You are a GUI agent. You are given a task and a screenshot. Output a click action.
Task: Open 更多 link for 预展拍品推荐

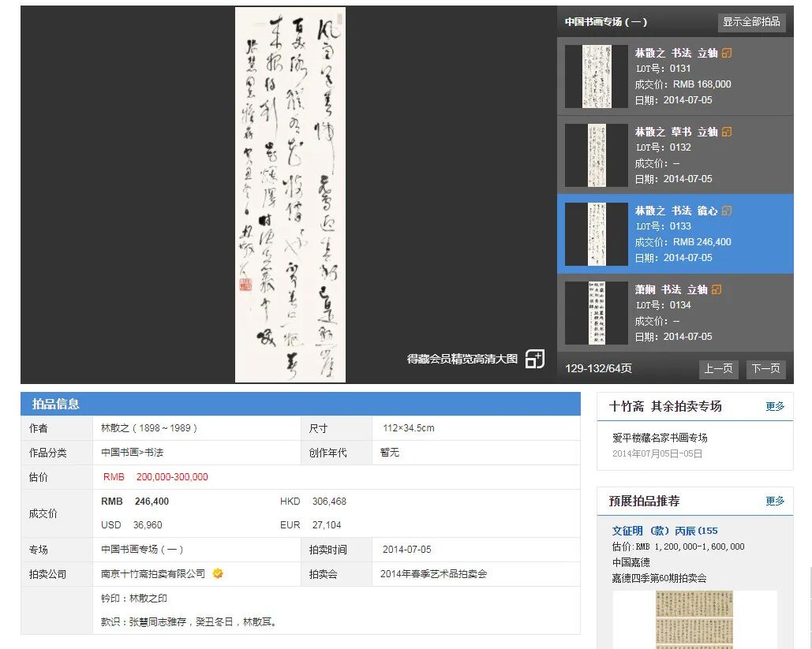775,501
